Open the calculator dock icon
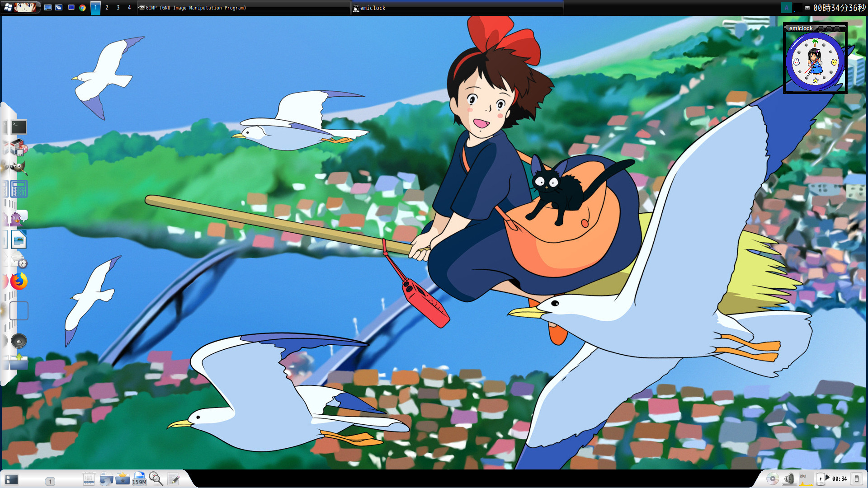The image size is (868, 488). [19, 189]
